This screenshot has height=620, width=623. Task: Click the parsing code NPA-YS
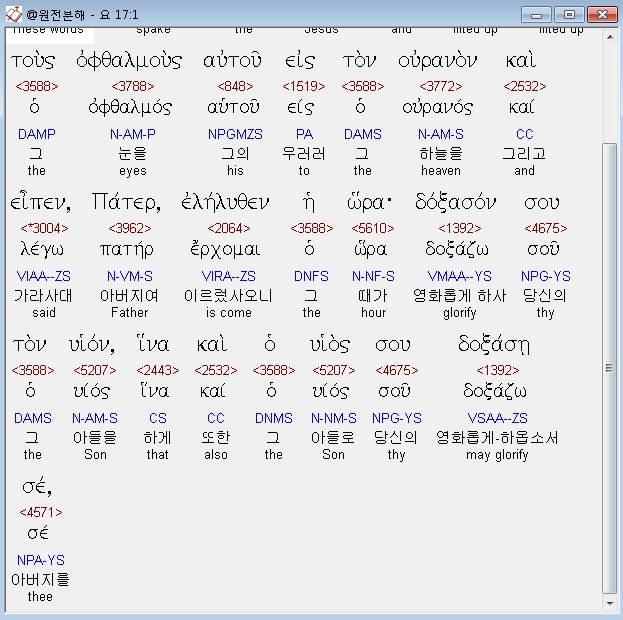[x=41, y=560]
